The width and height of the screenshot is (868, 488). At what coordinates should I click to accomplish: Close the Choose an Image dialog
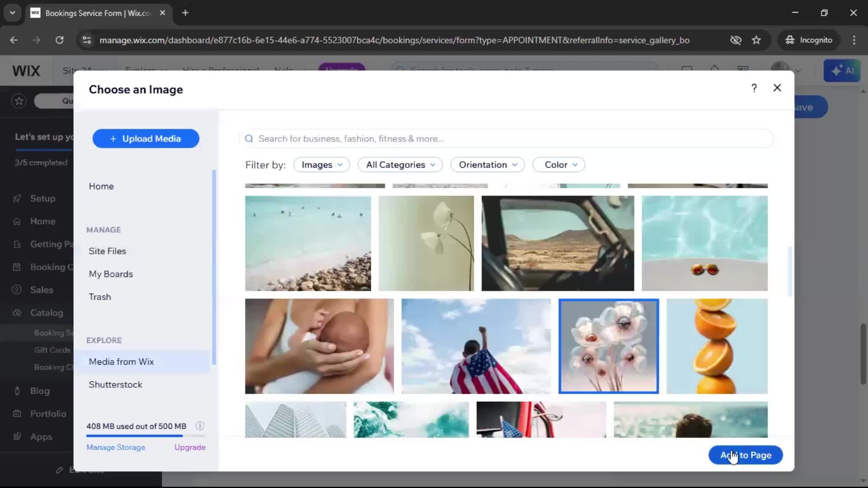coord(777,88)
